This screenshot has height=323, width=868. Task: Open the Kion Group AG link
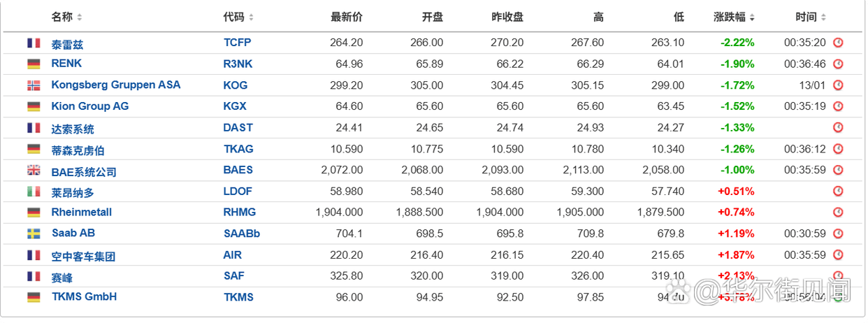pos(89,106)
